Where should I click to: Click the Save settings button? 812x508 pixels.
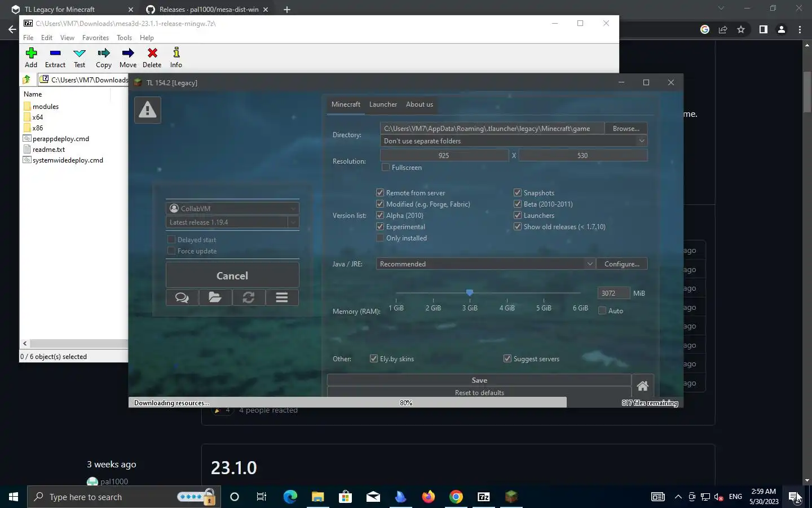point(479,380)
